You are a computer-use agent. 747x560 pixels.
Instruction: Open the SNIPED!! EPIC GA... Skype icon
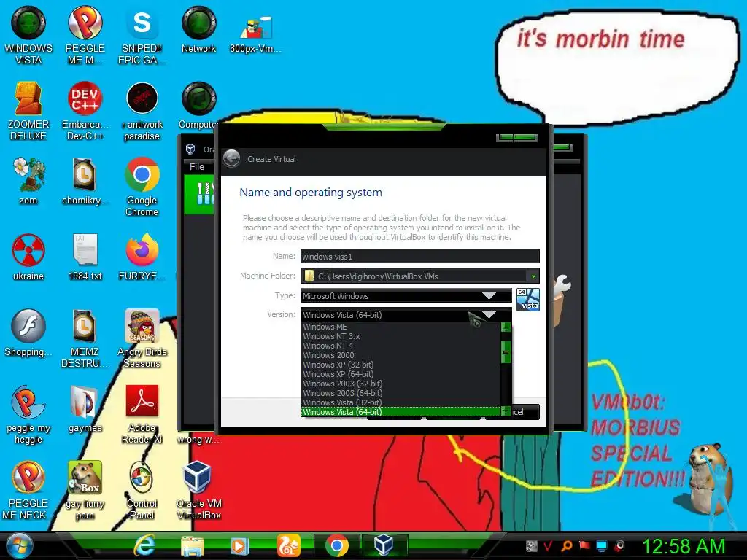pos(142,35)
